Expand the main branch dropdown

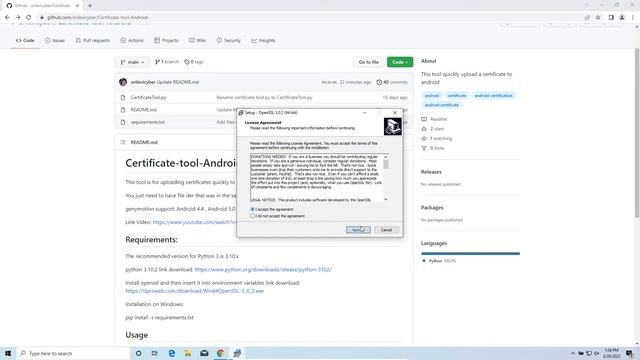(x=132, y=62)
